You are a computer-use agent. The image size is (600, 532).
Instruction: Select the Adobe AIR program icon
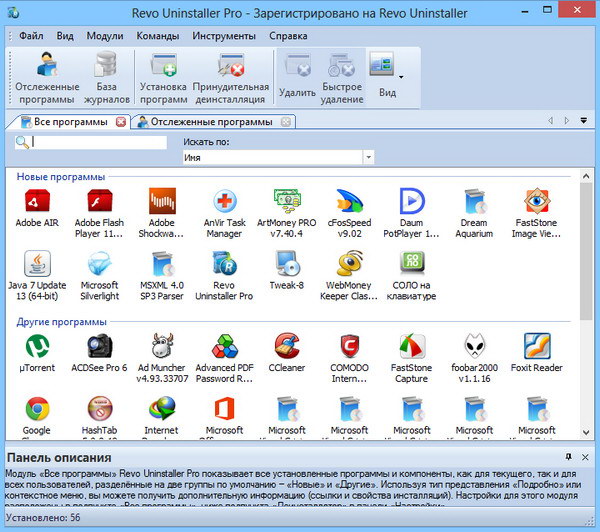pos(37,208)
